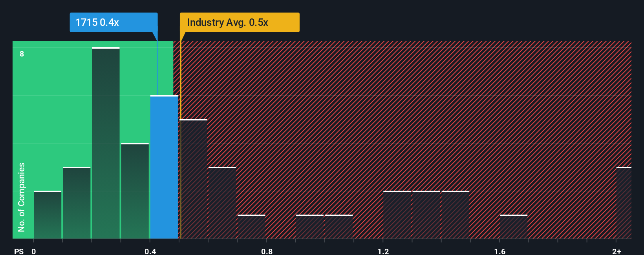Click the '8' y-axis value
This screenshot has height=255, width=644.
(22, 54)
